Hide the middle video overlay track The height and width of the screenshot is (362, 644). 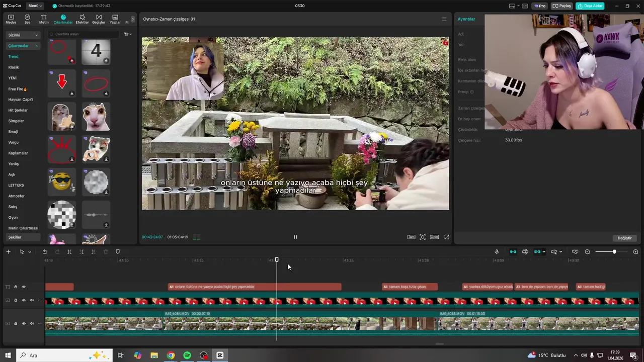point(24,301)
